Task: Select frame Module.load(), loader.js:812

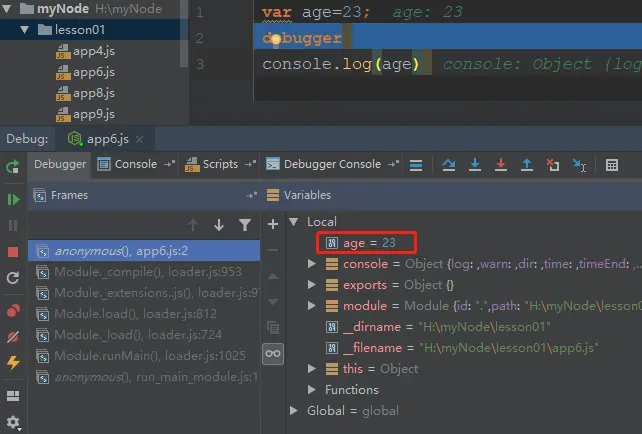Action: click(144, 314)
